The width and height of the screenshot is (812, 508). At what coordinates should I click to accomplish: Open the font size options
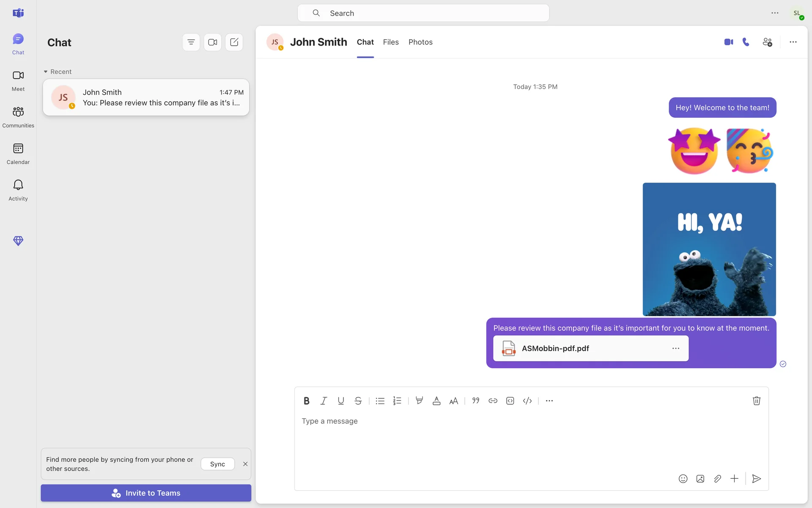453,401
